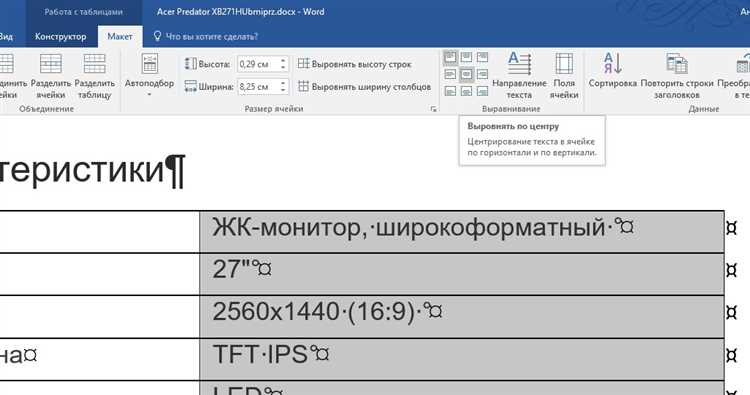Click the Сортировка (Sort) icon

[x=612, y=64]
